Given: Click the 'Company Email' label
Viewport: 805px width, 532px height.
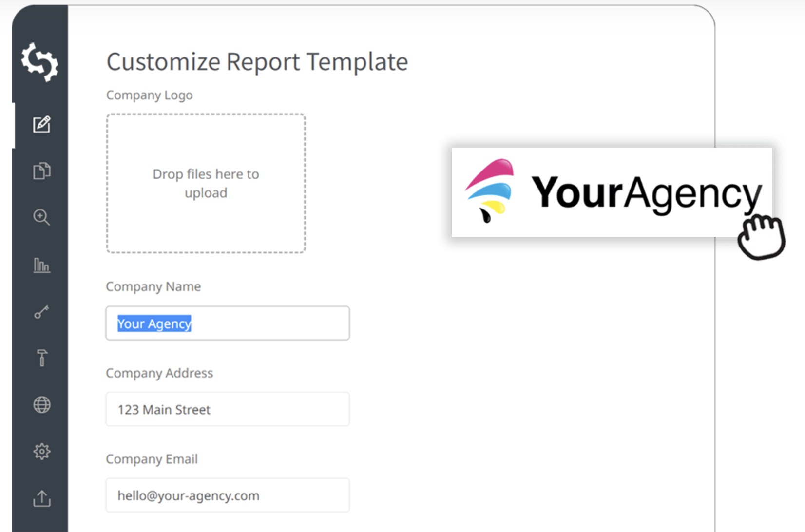Looking at the screenshot, I should [x=152, y=459].
